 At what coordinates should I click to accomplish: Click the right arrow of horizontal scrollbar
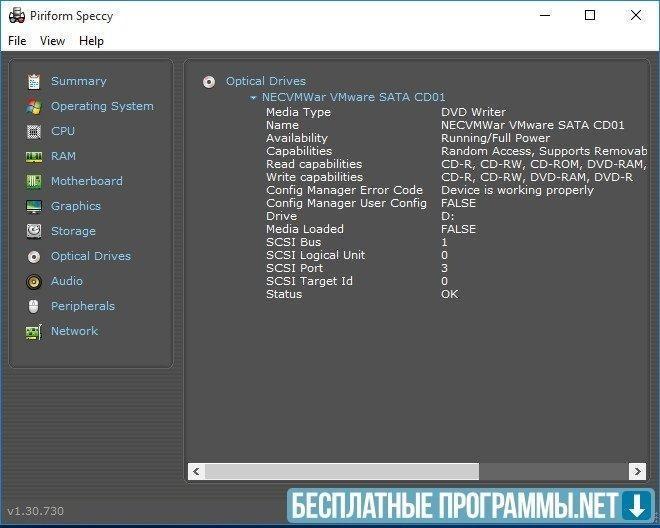point(637,472)
